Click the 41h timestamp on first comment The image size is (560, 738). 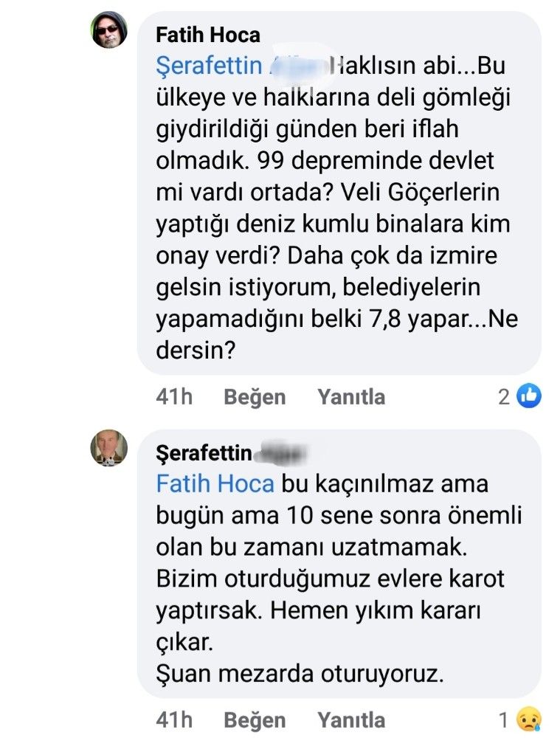(x=174, y=397)
